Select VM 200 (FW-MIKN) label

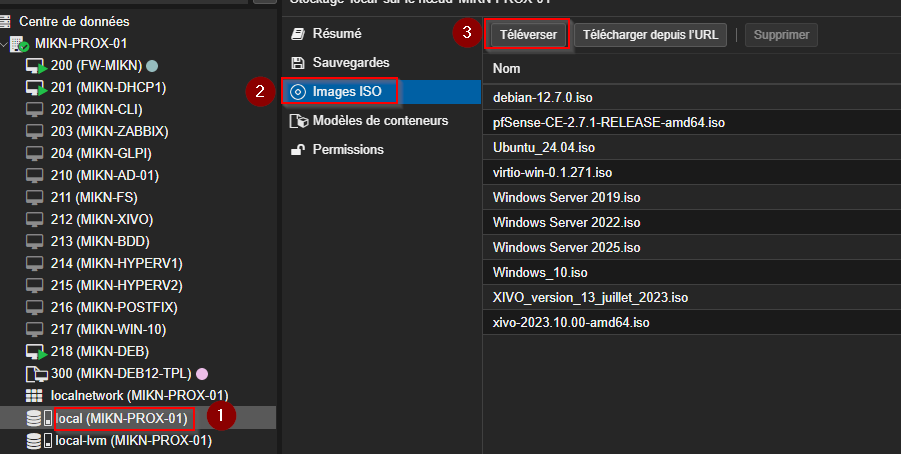tap(96, 66)
